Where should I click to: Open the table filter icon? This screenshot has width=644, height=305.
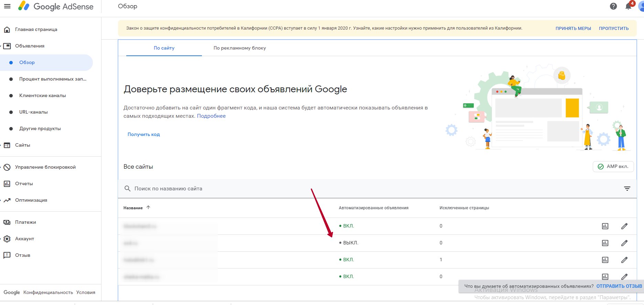[x=627, y=189]
